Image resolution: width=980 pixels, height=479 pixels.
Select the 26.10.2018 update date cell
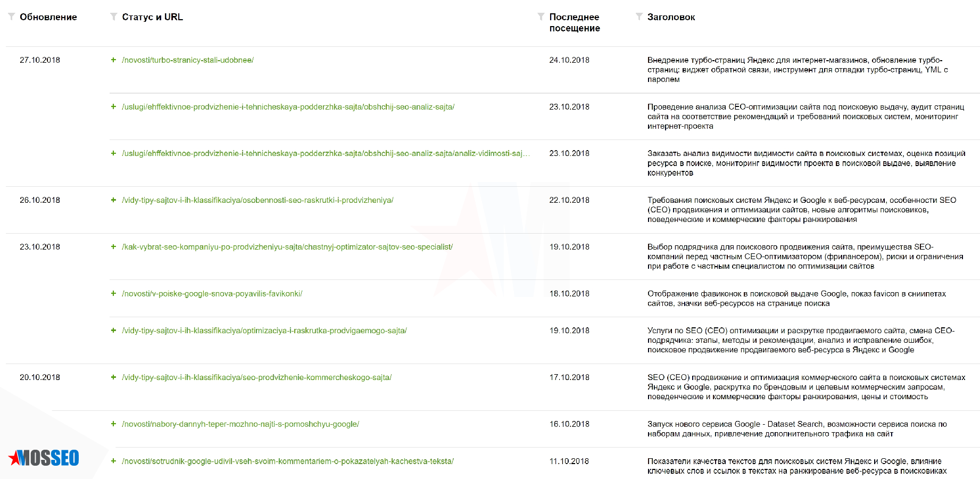click(40, 200)
